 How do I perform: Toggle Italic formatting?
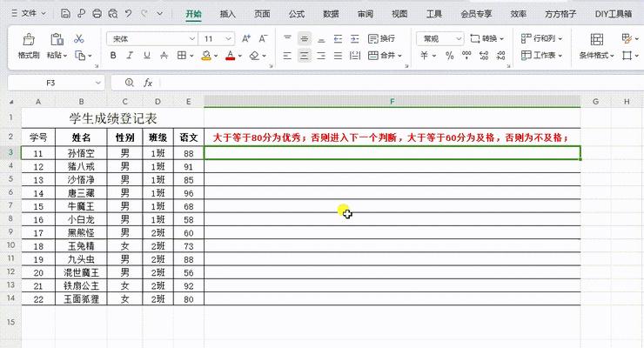point(131,56)
